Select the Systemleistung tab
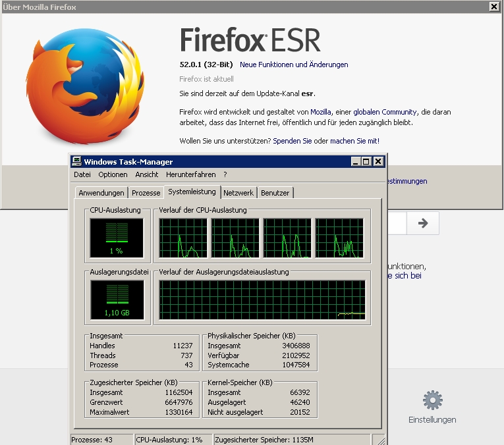The height and width of the screenshot is (445, 504). [x=192, y=192]
